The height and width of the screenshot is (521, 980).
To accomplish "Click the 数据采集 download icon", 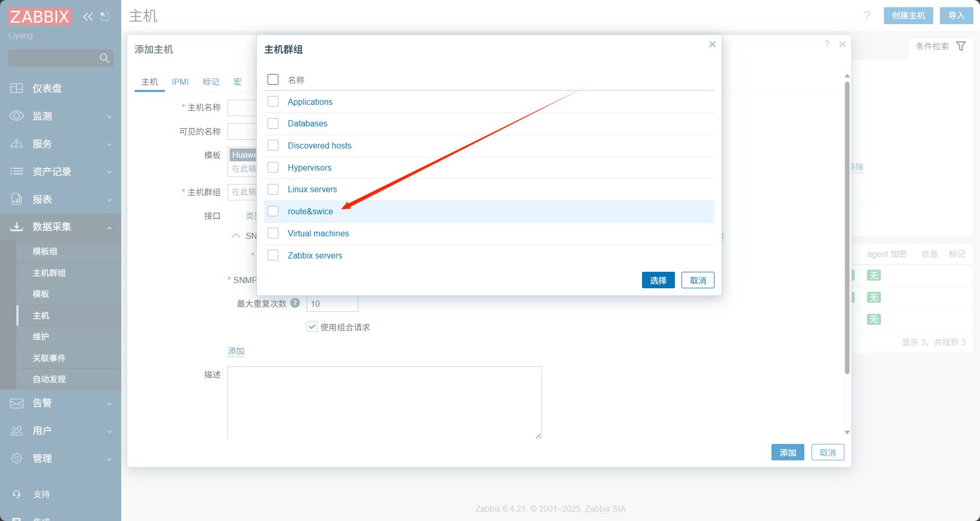I will click(16, 227).
